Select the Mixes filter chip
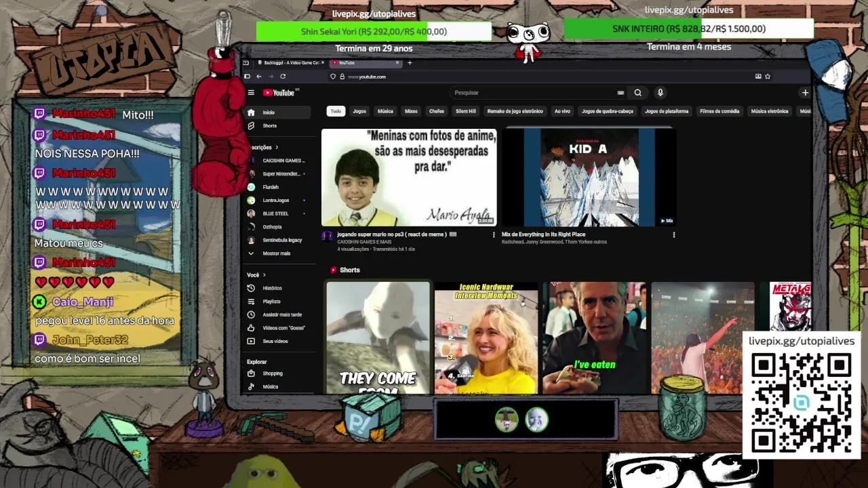 pos(411,111)
